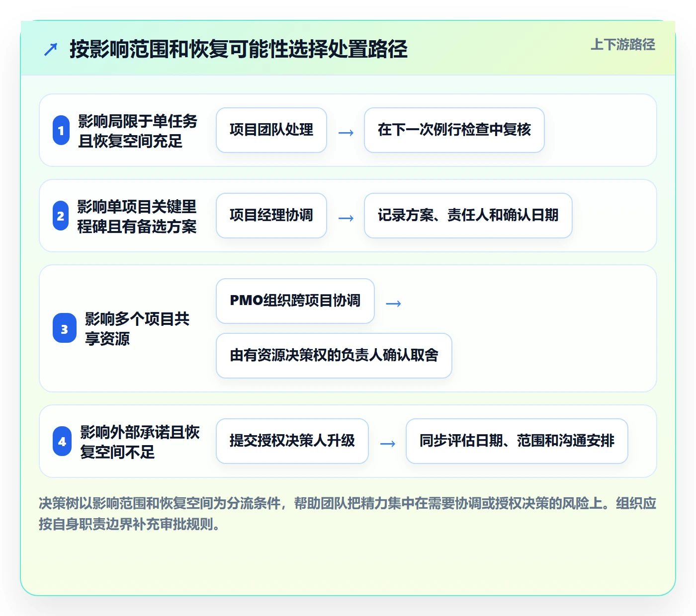Select the 由有资源决策权的负责人确认取舍 box

(334, 356)
